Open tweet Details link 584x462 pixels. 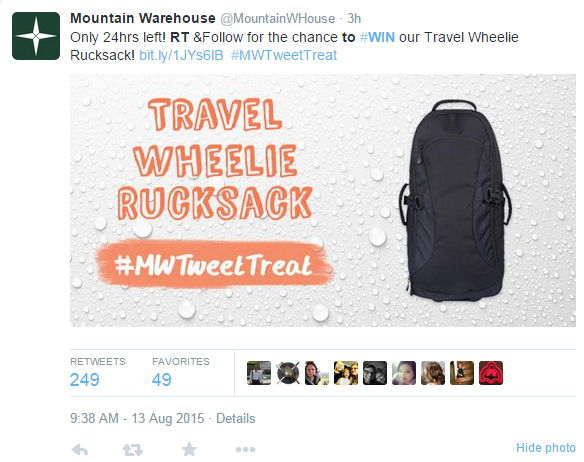tap(236, 418)
